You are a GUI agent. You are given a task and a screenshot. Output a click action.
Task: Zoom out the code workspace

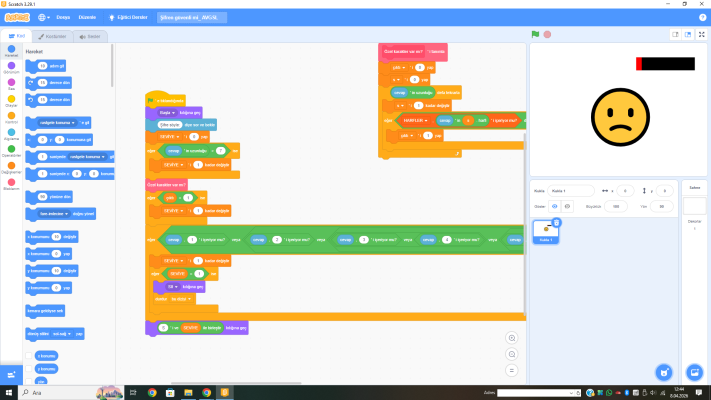pyautogui.click(x=513, y=354)
